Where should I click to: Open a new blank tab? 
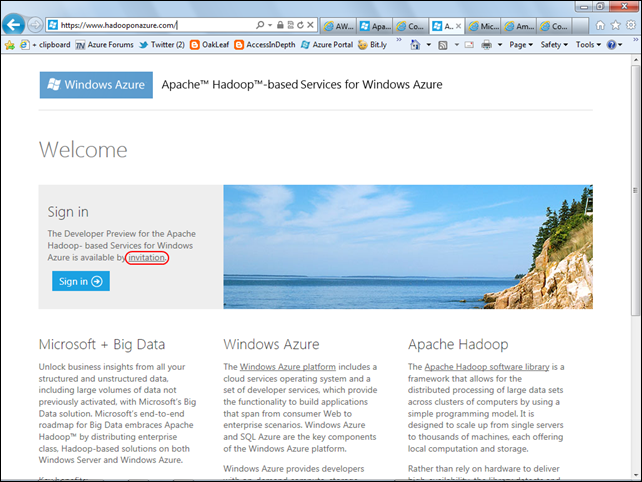(x=580, y=26)
